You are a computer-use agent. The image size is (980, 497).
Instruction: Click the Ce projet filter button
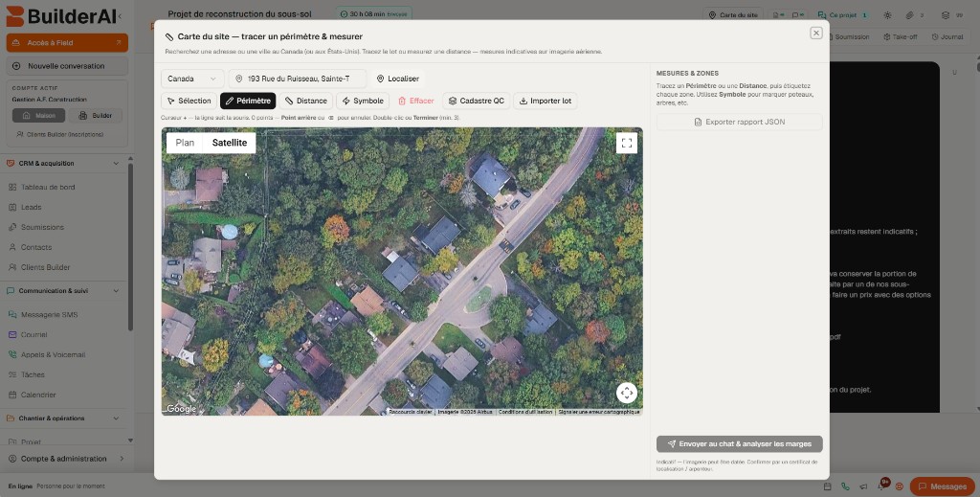click(x=844, y=15)
